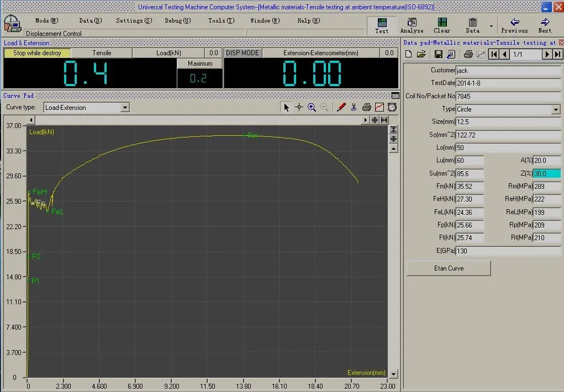
Task: Click the zoom in magnifier icon
Action: tap(312, 107)
